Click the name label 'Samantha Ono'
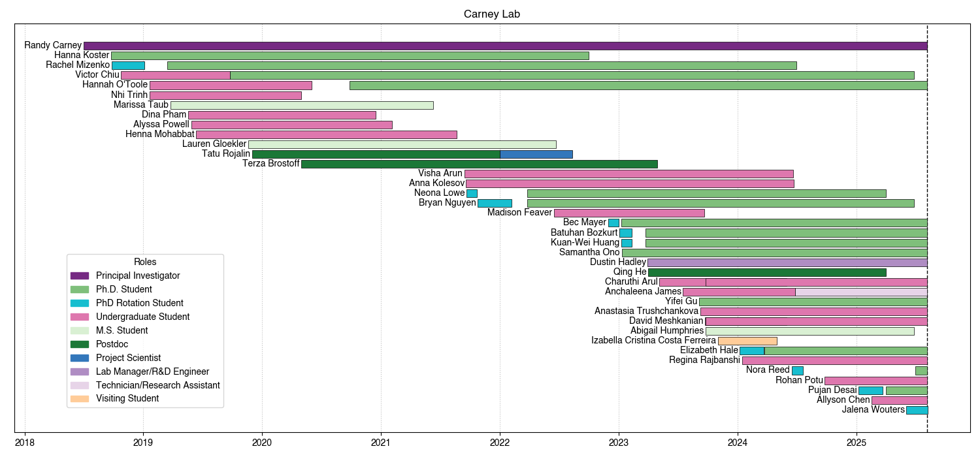Viewport: 980px width, 457px height. point(589,253)
